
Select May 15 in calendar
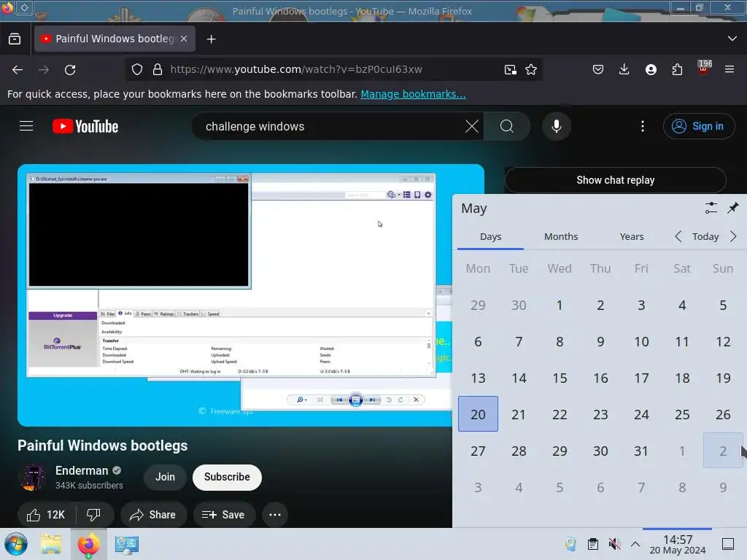click(560, 378)
